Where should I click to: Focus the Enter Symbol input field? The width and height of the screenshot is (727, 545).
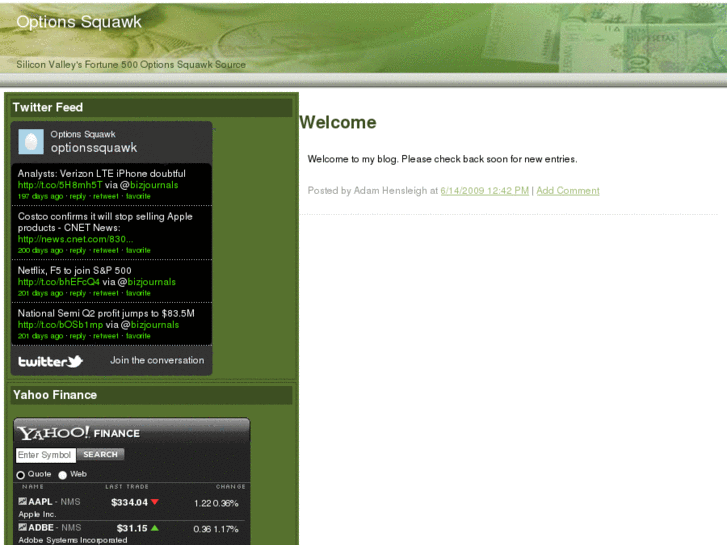pyautogui.click(x=45, y=455)
